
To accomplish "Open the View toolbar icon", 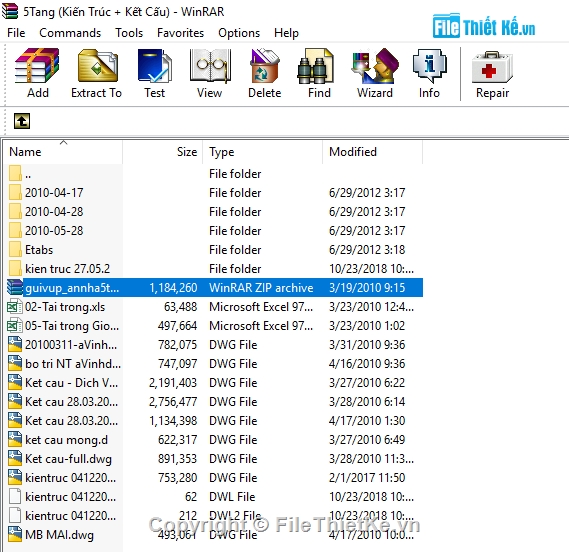I will click(210, 66).
